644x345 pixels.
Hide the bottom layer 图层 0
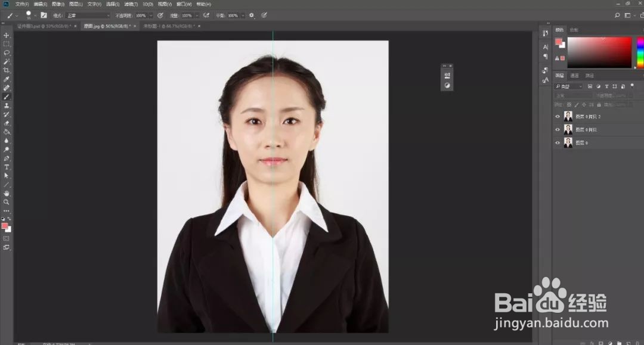click(x=558, y=143)
